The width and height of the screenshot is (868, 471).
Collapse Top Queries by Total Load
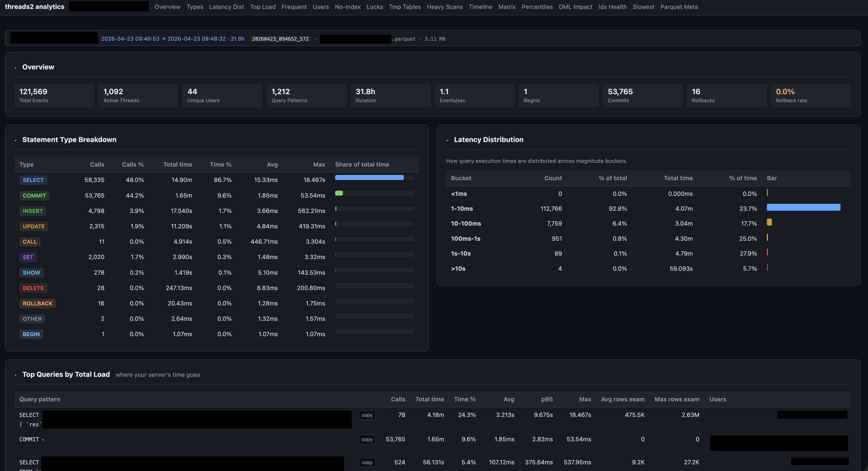click(x=16, y=375)
